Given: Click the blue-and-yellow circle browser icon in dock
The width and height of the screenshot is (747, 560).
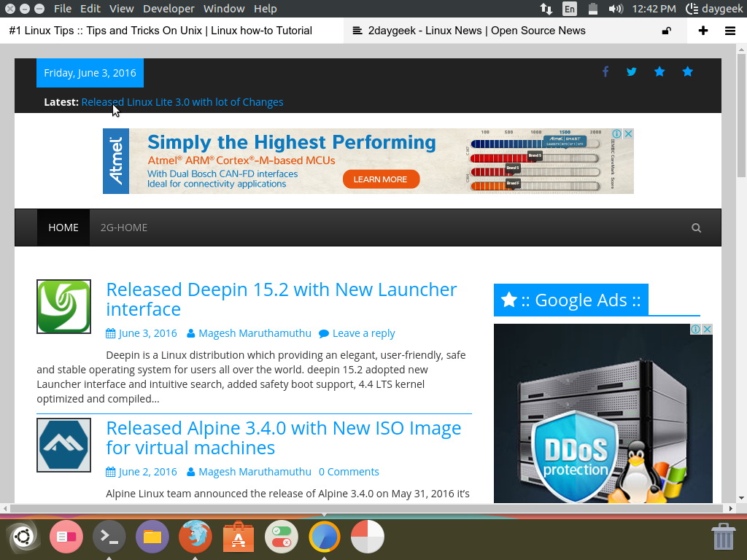Looking at the screenshot, I should 325,537.
